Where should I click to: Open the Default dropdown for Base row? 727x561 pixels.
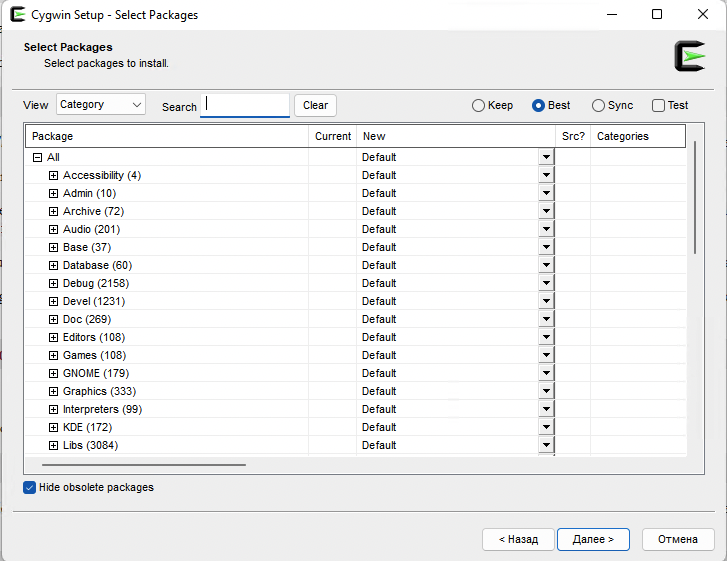tap(546, 247)
